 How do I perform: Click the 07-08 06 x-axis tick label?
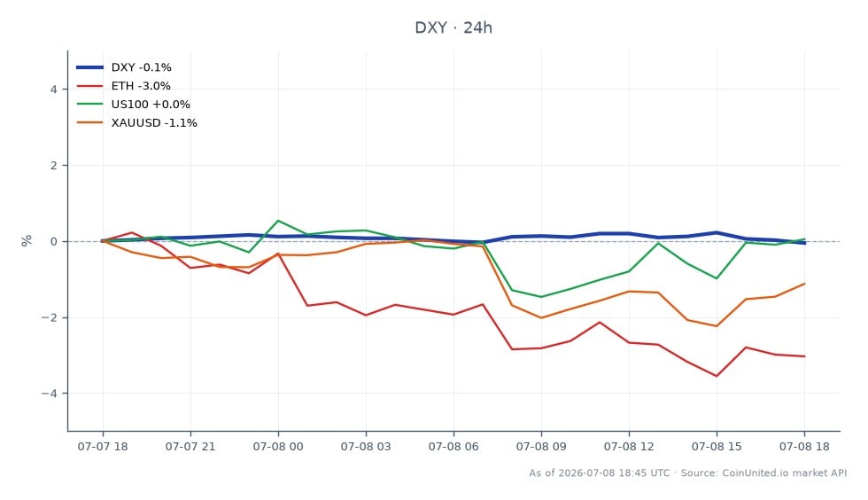coord(453,447)
